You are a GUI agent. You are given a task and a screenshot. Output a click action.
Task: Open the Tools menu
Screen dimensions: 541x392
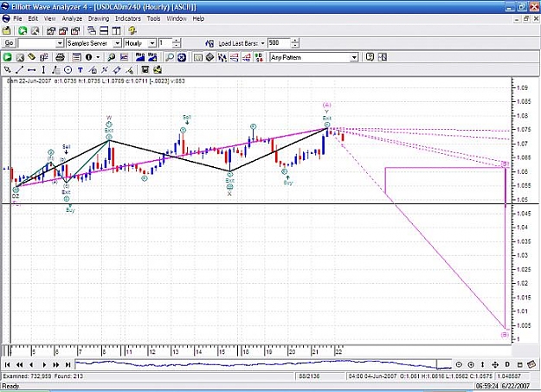pos(153,19)
